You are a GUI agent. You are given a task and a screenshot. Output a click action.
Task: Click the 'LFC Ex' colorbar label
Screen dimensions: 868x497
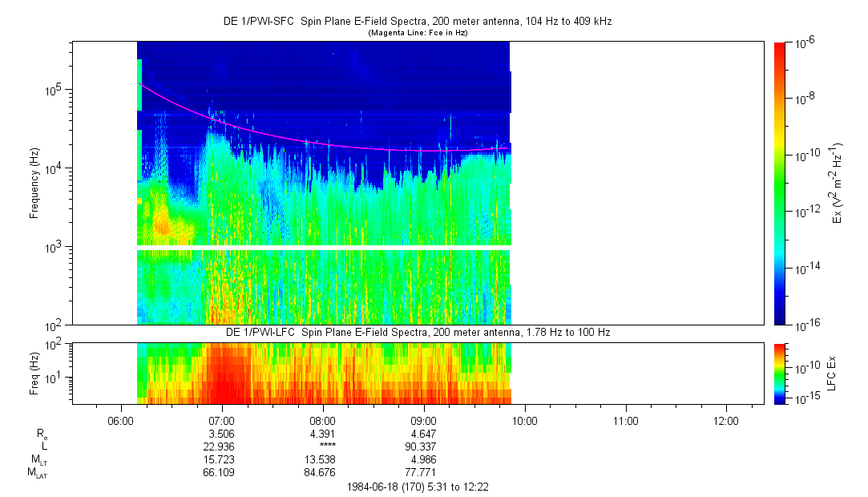834,373
